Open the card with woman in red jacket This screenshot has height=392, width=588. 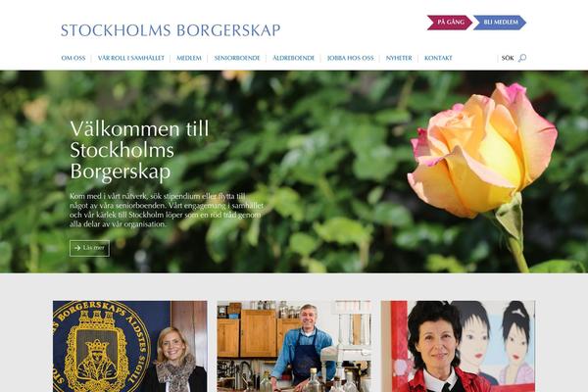[x=458, y=346]
